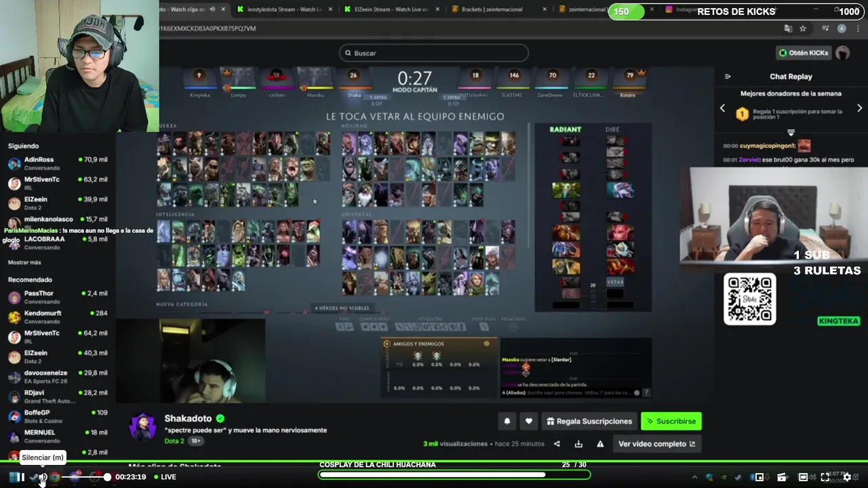The width and height of the screenshot is (868, 488).
Task: Open davooxeneize channel in sidebar
Action: click(58, 376)
